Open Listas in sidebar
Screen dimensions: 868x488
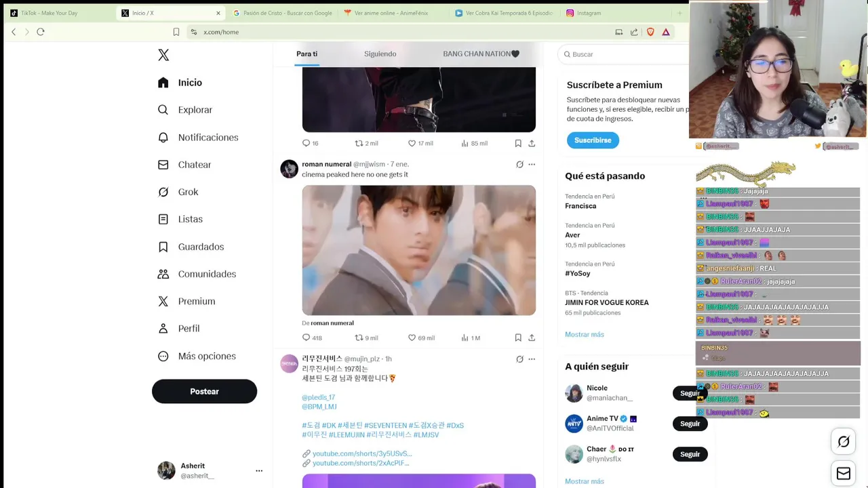[180, 219]
